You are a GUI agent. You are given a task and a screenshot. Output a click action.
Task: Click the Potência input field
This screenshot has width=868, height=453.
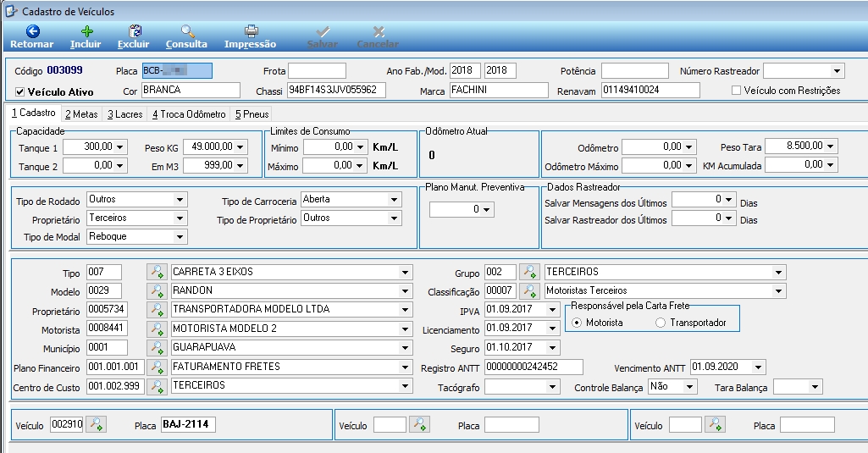tap(635, 71)
